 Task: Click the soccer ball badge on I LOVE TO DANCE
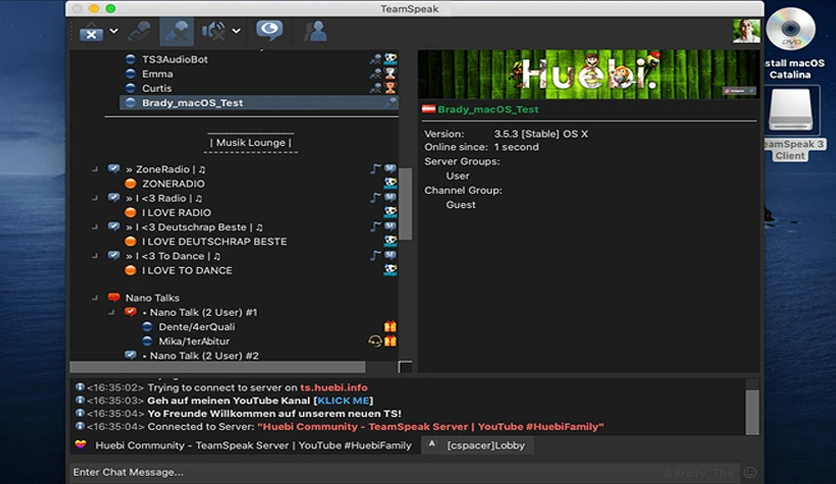[x=391, y=269]
